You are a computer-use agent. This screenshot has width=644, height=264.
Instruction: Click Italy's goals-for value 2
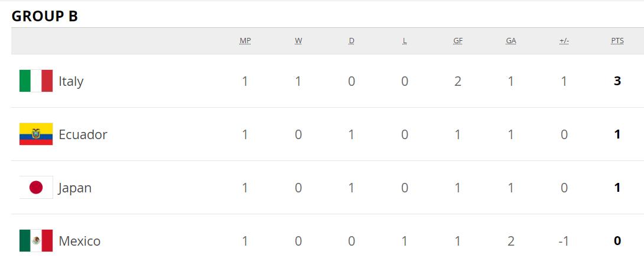pyautogui.click(x=458, y=81)
